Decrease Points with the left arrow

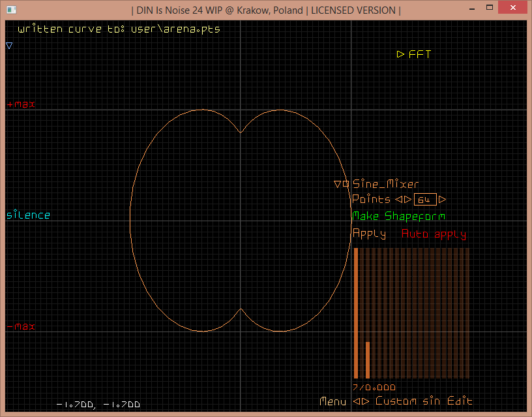[399, 200]
